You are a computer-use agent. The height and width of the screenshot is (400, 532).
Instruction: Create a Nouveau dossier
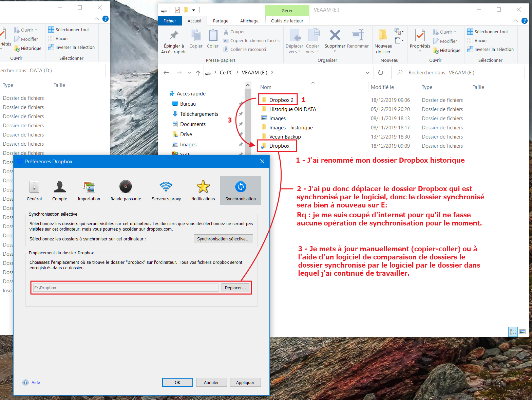383,41
